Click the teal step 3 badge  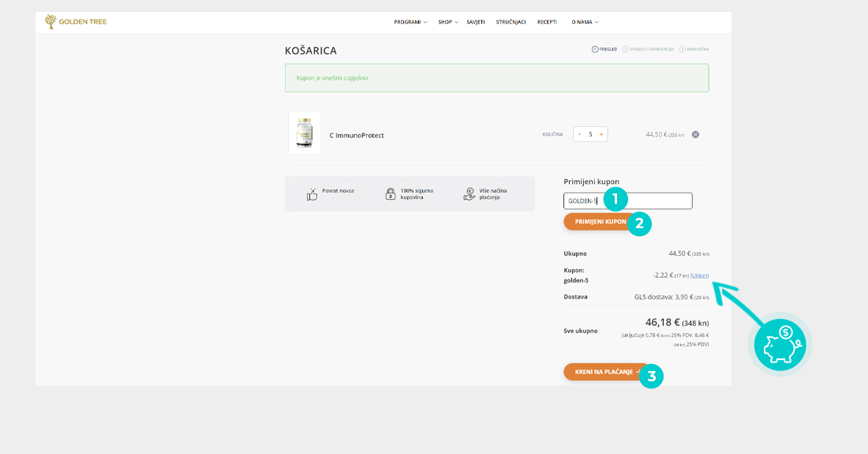pos(651,377)
